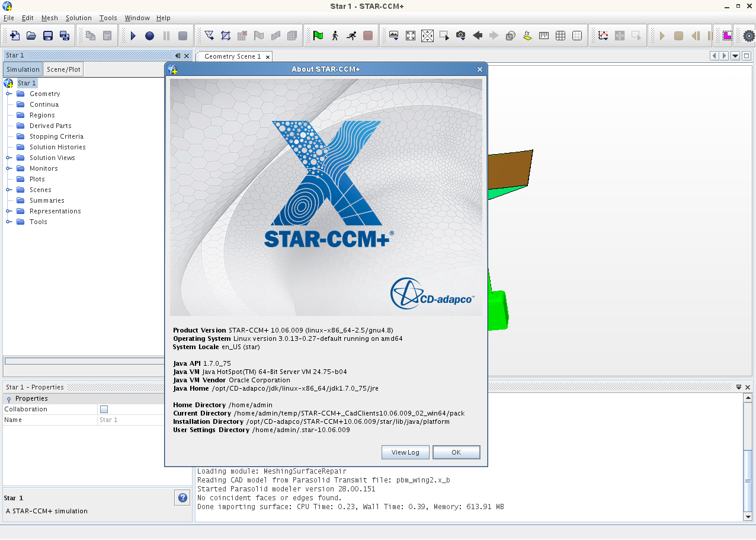
Task: Click the Save All simulations icon
Action: [x=65, y=36]
